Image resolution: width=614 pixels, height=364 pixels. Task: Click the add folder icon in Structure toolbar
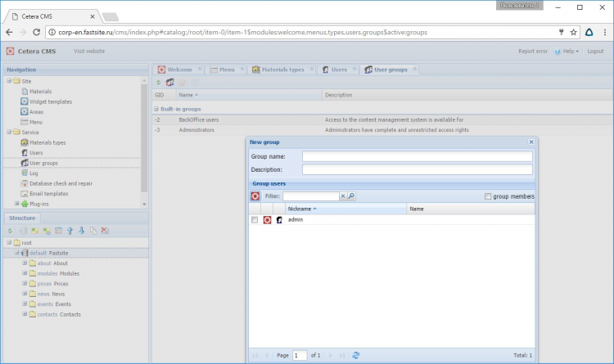coord(35,231)
